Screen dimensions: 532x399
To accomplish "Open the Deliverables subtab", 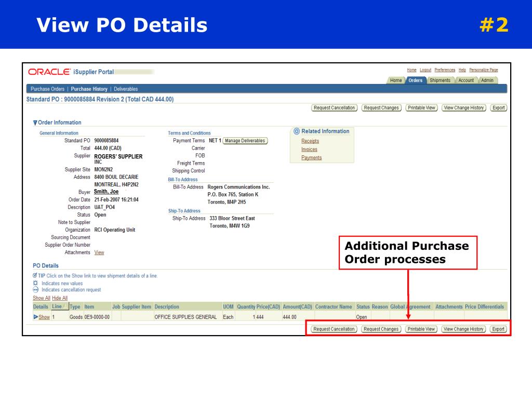I will tap(126, 89).
